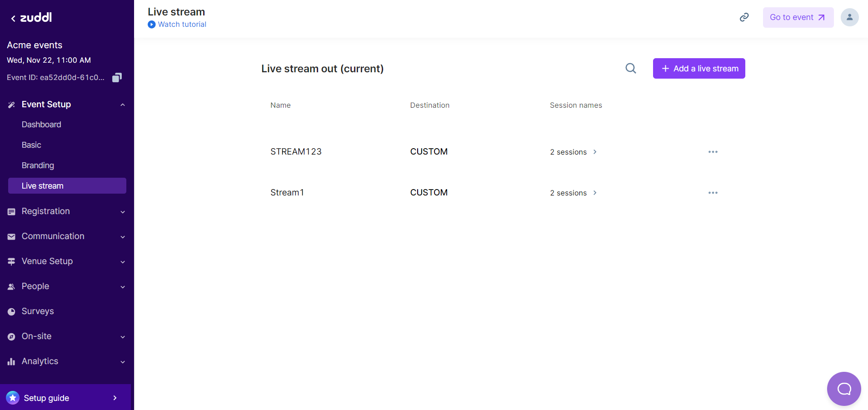The height and width of the screenshot is (410, 868).
Task: Collapse the Event Setup section
Action: click(122, 105)
